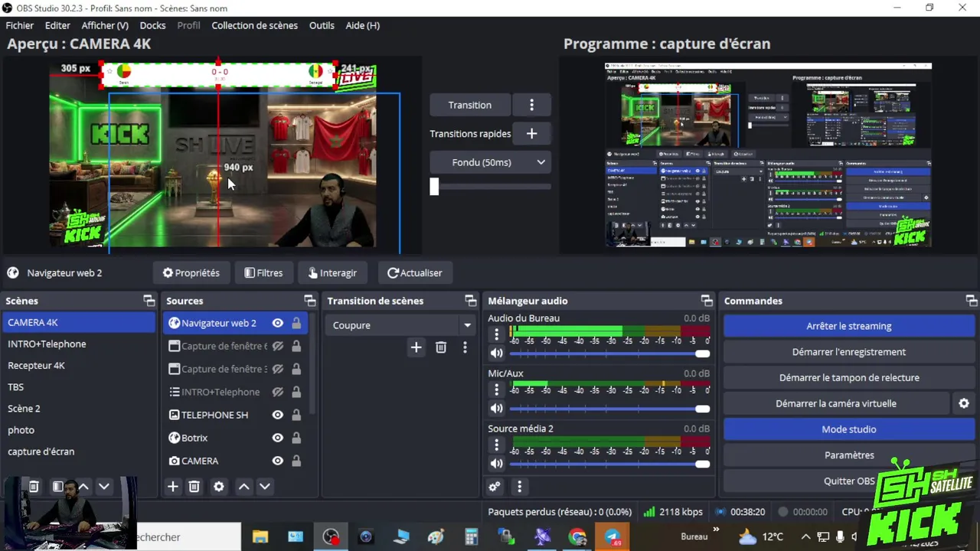Show the first Capture de fenêtre source

(278, 346)
